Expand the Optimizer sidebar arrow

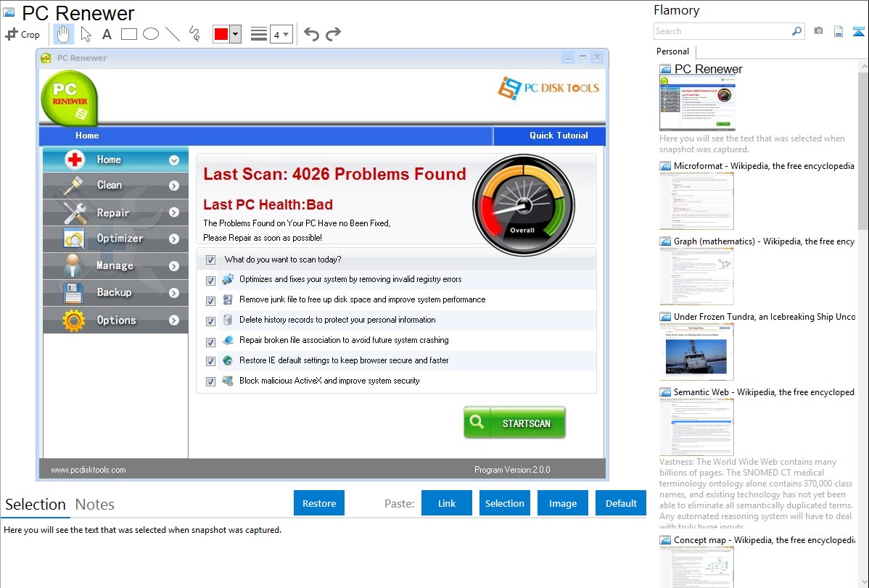pos(174,239)
